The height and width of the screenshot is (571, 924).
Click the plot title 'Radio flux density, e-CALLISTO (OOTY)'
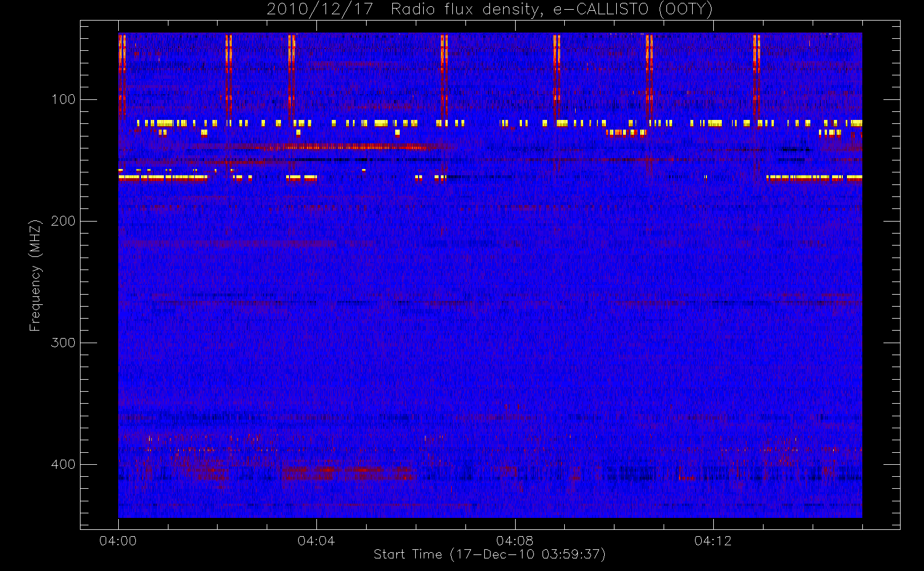[x=552, y=10]
